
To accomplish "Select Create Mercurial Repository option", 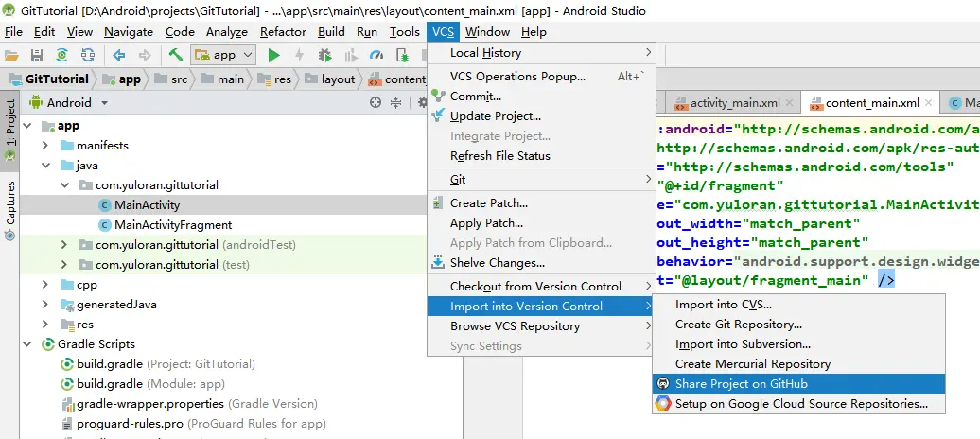I will [798, 364].
